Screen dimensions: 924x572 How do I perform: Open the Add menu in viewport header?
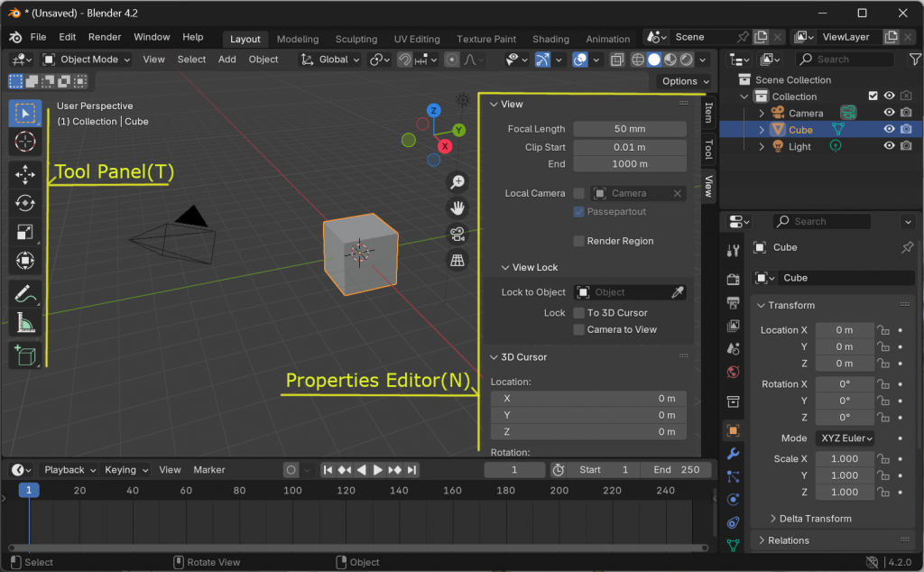point(226,60)
